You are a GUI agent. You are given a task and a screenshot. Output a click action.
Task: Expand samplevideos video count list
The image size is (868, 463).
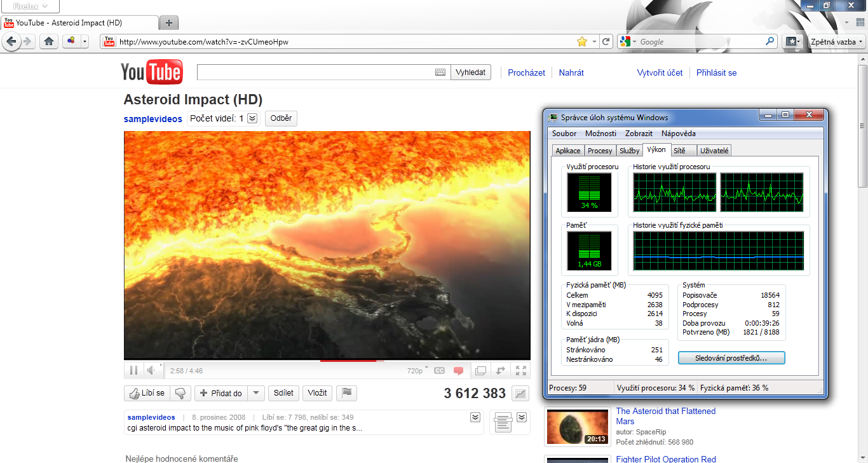click(x=252, y=118)
